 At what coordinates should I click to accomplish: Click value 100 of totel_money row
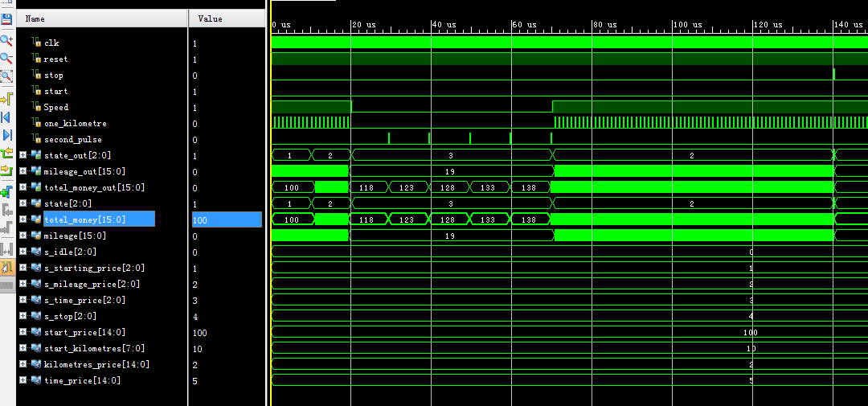tap(200, 220)
